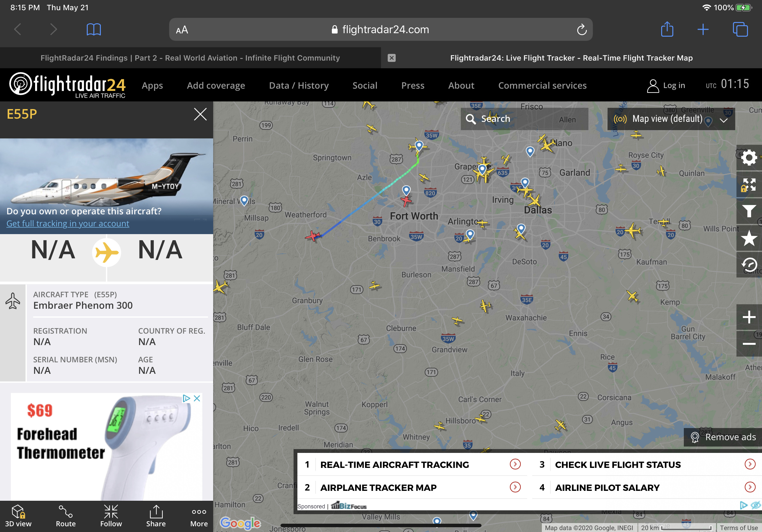The width and height of the screenshot is (762, 532).
Task: Zoom in the map with plus
Action: 749,317
